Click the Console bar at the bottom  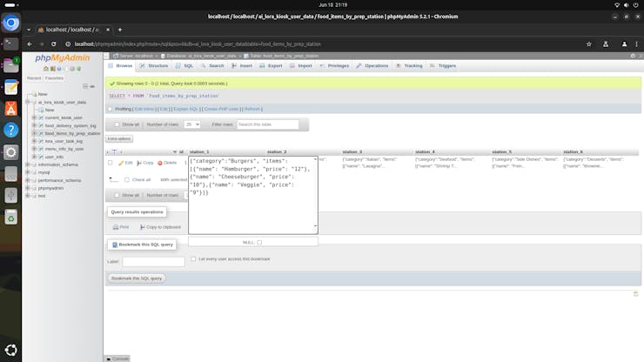117,359
